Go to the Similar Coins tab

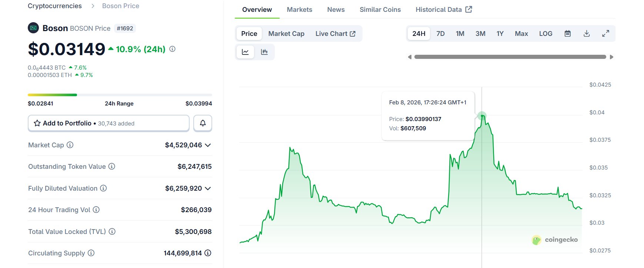pos(380,10)
